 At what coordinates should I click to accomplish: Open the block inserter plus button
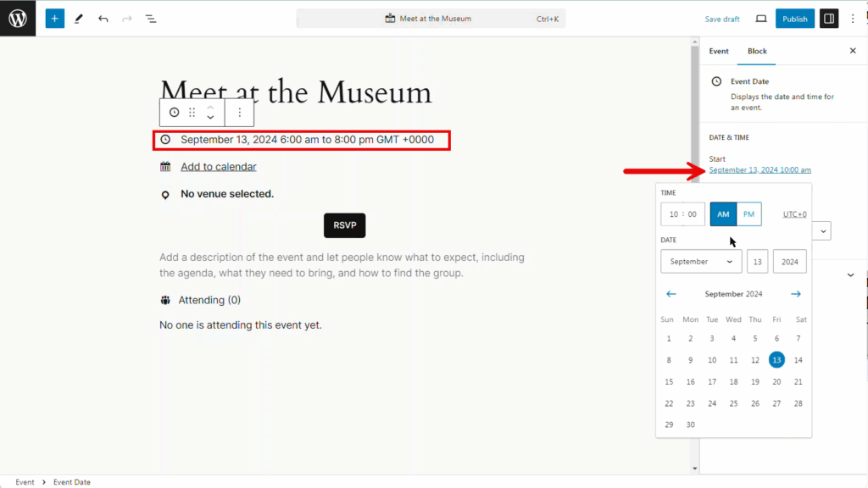[55, 19]
